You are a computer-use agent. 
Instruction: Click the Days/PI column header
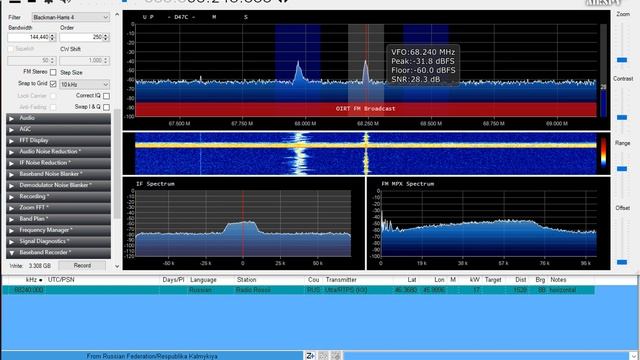tap(173, 280)
